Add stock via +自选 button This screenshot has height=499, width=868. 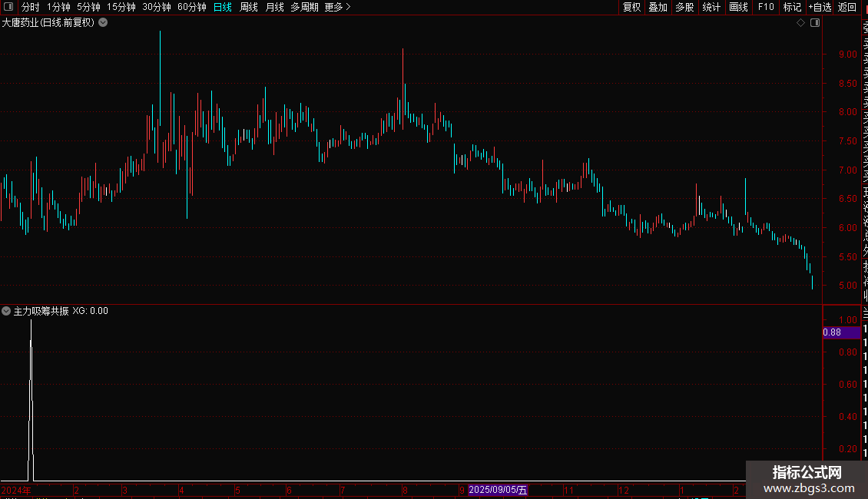coord(820,7)
